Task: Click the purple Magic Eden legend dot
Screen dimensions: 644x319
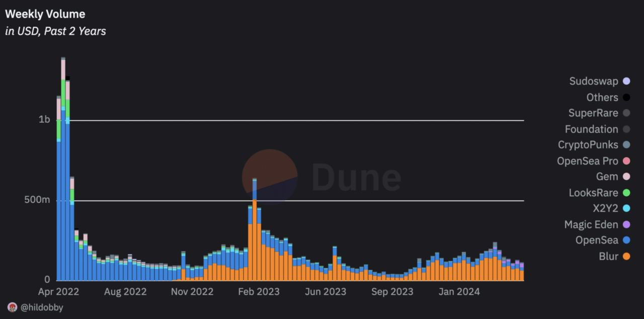Action: tap(626, 224)
